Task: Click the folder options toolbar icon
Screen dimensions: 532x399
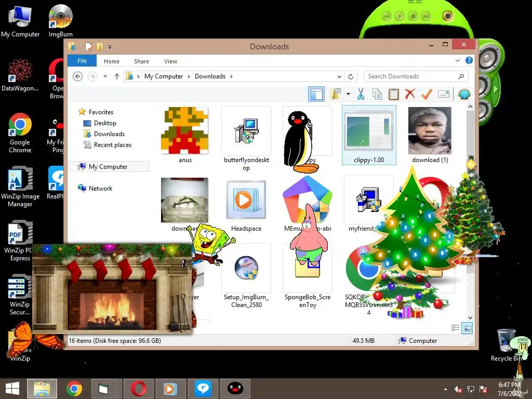Action: click(x=336, y=94)
